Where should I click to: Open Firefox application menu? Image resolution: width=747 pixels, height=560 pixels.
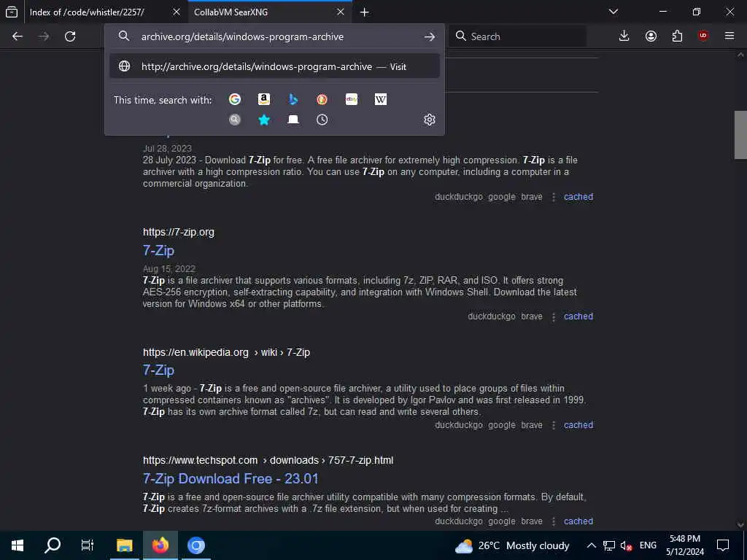click(729, 36)
